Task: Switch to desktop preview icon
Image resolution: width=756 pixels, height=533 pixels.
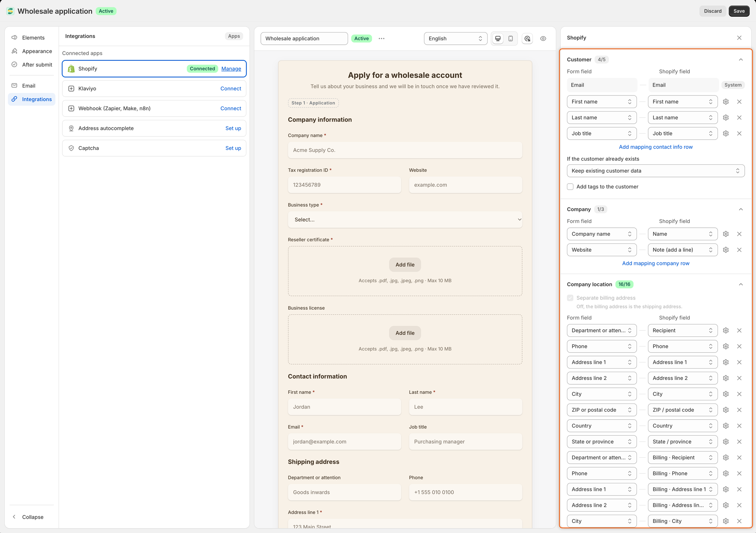Action: point(498,38)
